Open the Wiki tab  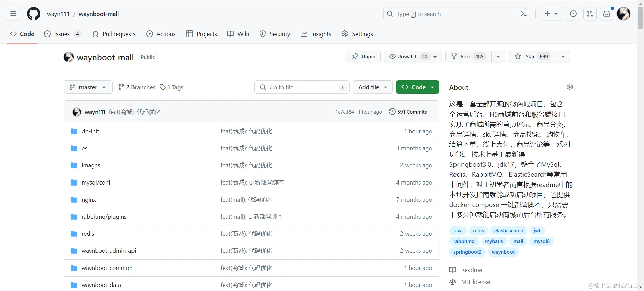(238, 34)
